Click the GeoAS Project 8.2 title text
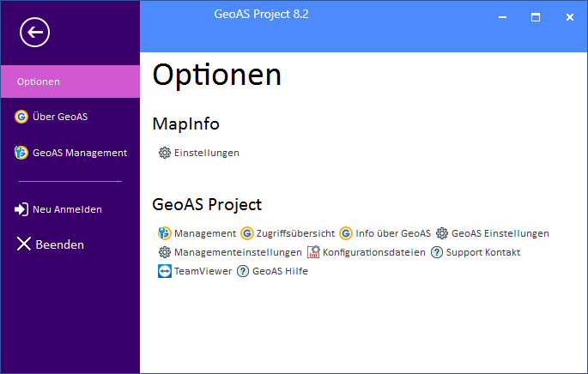588x374 pixels. pyautogui.click(x=261, y=15)
